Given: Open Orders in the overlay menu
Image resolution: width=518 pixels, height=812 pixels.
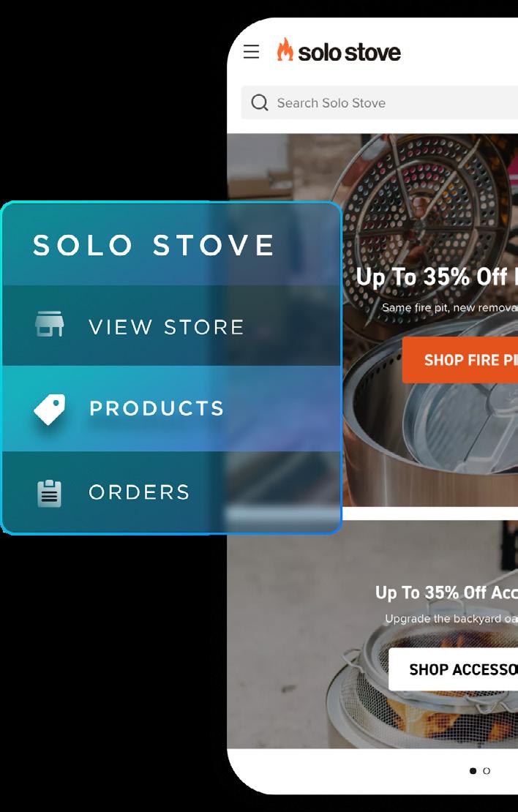Looking at the screenshot, I should click(171, 492).
